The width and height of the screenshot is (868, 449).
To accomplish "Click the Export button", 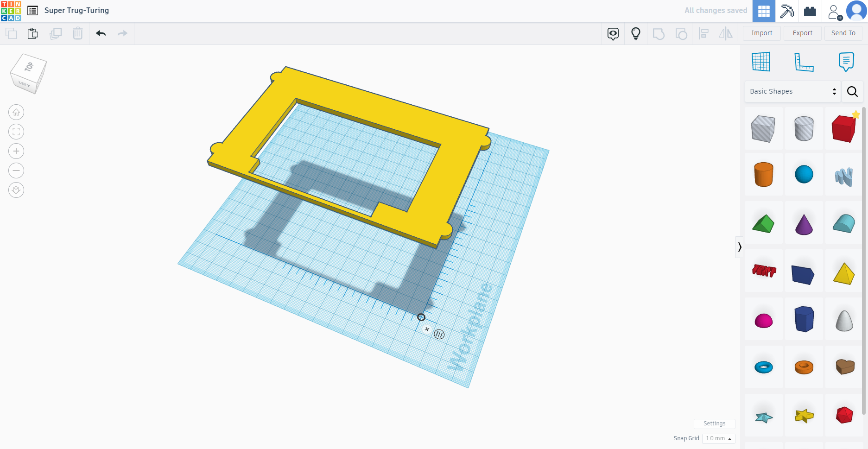I will pos(802,33).
